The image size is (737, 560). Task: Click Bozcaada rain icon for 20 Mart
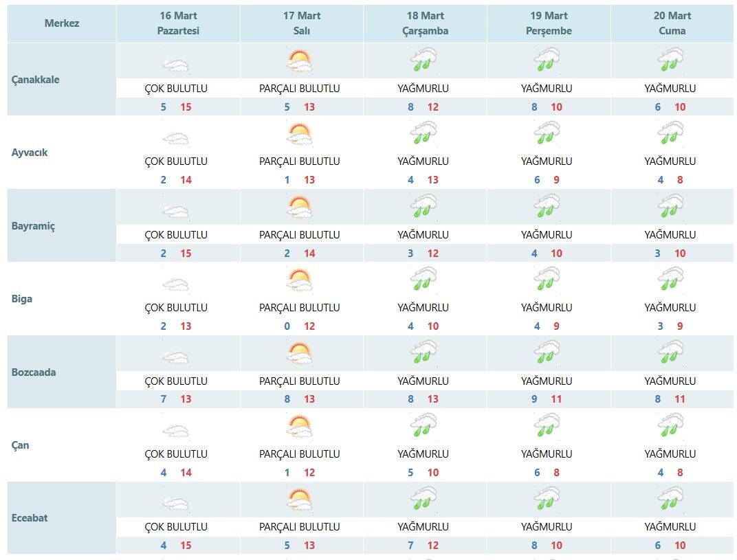[670, 353]
